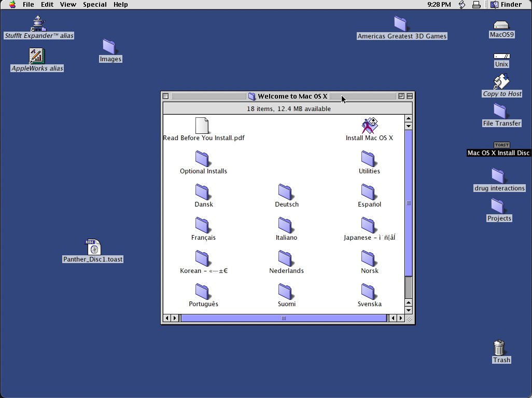The image size is (532, 398).
Task: Open the drug interactions folder
Action: (498, 177)
